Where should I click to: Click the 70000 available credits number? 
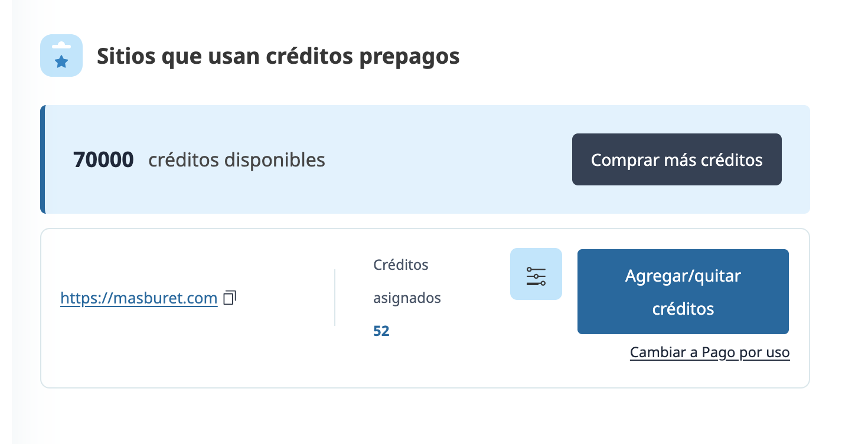(x=103, y=160)
